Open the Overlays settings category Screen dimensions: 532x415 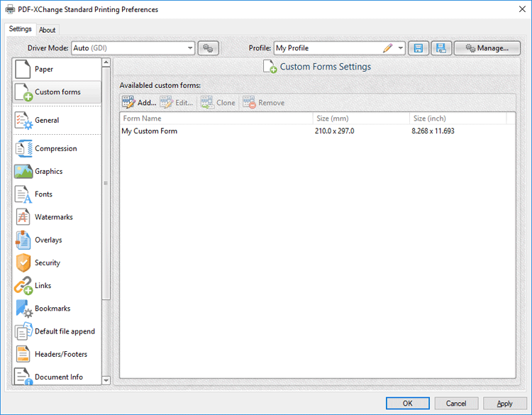coord(48,240)
